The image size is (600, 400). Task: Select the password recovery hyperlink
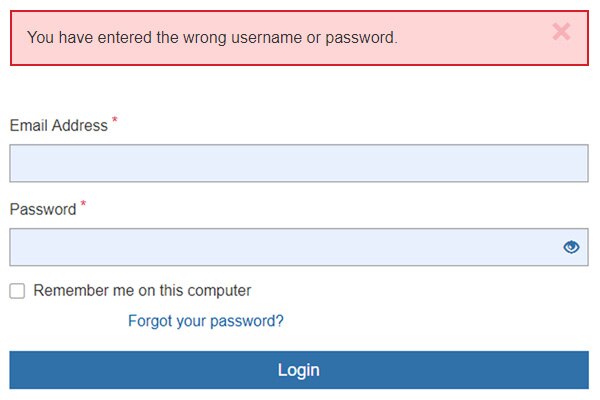(206, 321)
